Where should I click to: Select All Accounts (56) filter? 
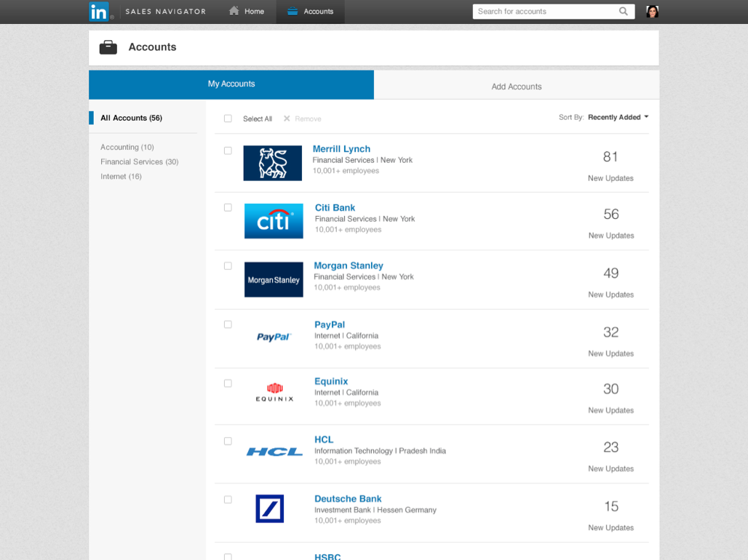click(x=131, y=118)
